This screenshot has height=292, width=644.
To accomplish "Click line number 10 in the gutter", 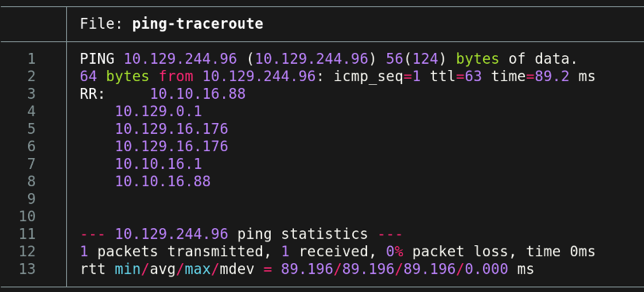I will pyautogui.click(x=27, y=216).
